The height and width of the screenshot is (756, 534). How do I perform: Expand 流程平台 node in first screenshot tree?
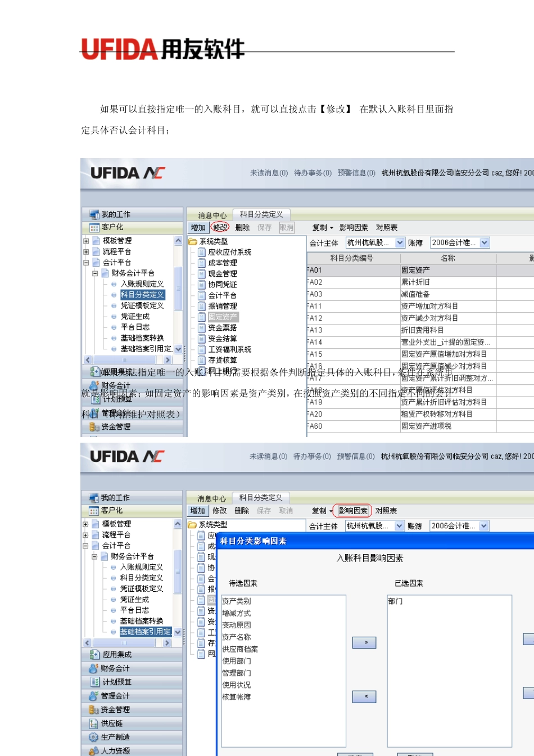tap(86, 251)
